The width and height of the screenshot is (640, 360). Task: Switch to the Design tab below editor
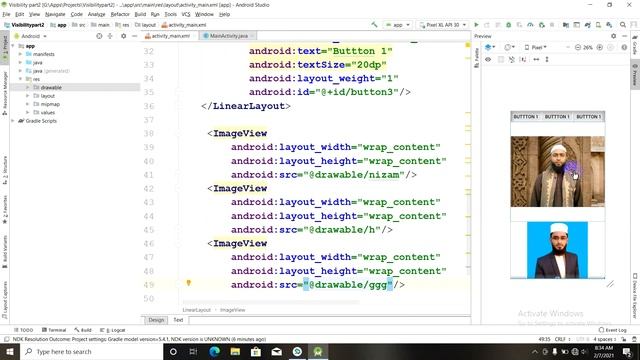click(156, 320)
